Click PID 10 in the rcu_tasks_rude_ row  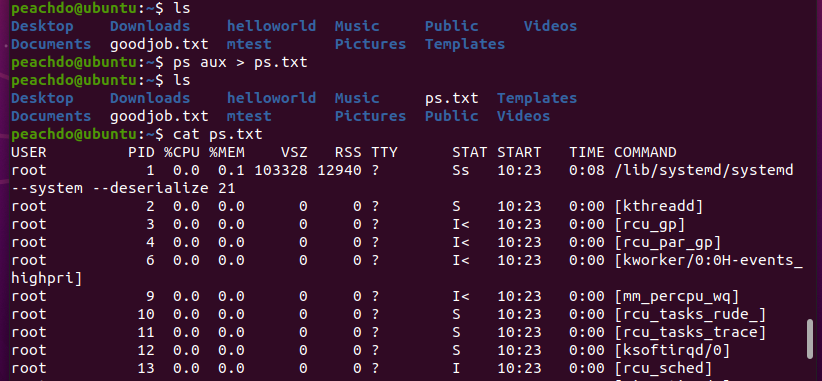click(146, 314)
